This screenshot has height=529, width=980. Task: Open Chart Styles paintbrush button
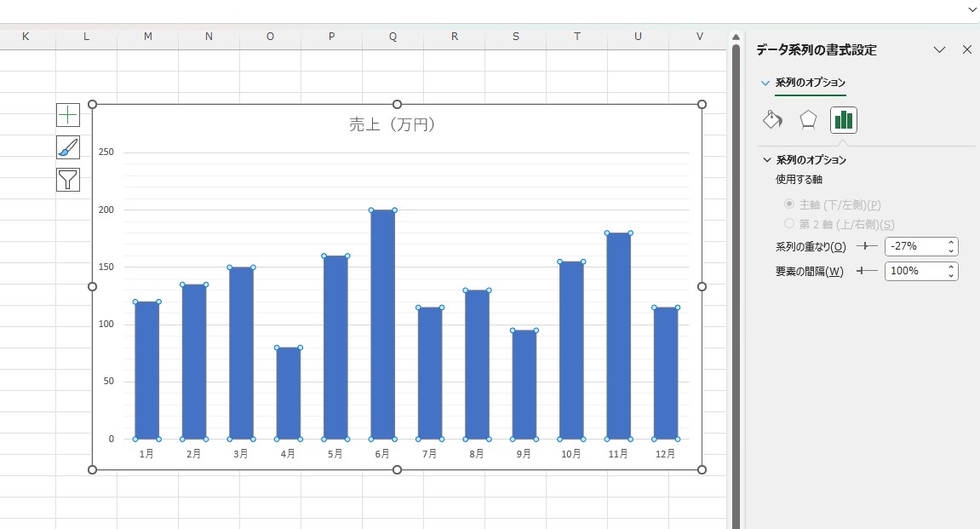tap(68, 147)
